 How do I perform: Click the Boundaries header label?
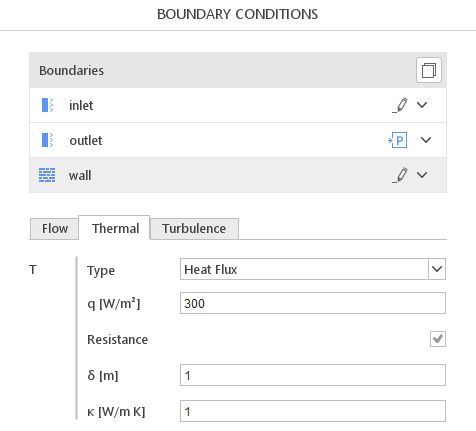click(x=71, y=70)
